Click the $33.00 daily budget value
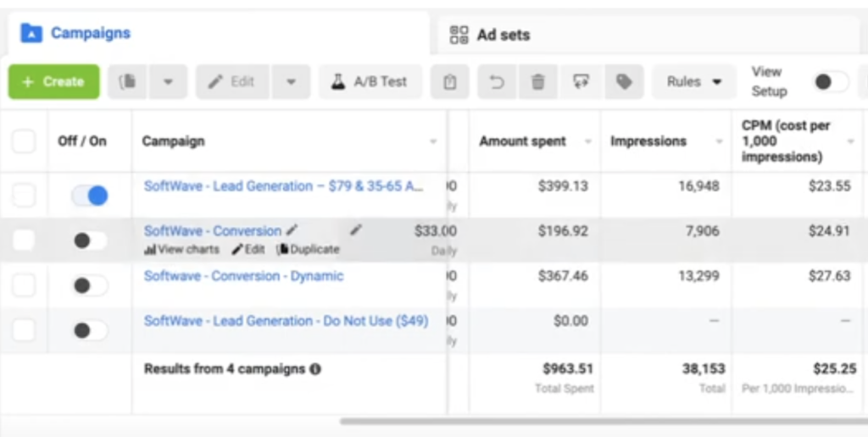The height and width of the screenshot is (437, 868). [436, 230]
